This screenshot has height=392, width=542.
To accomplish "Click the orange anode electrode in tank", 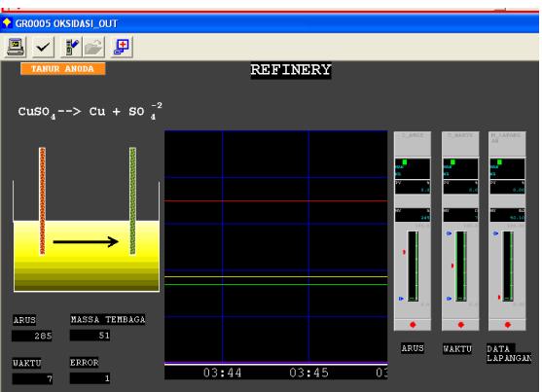I will pos(42,200).
